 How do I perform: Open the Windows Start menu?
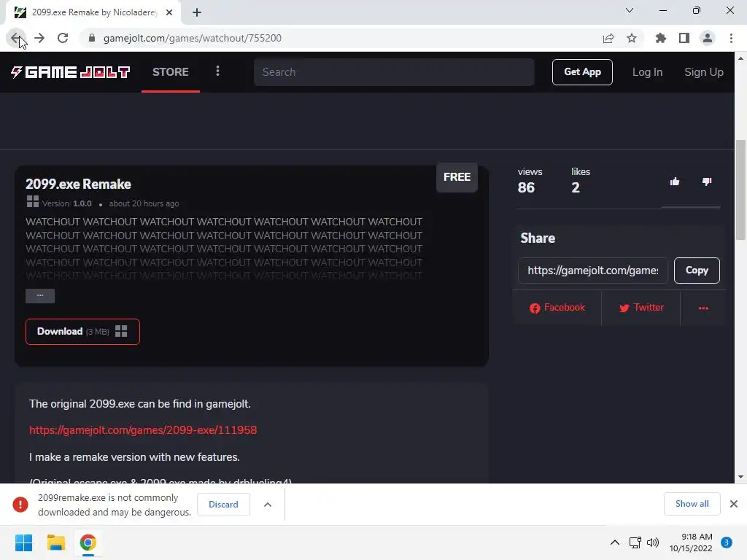[x=23, y=542]
